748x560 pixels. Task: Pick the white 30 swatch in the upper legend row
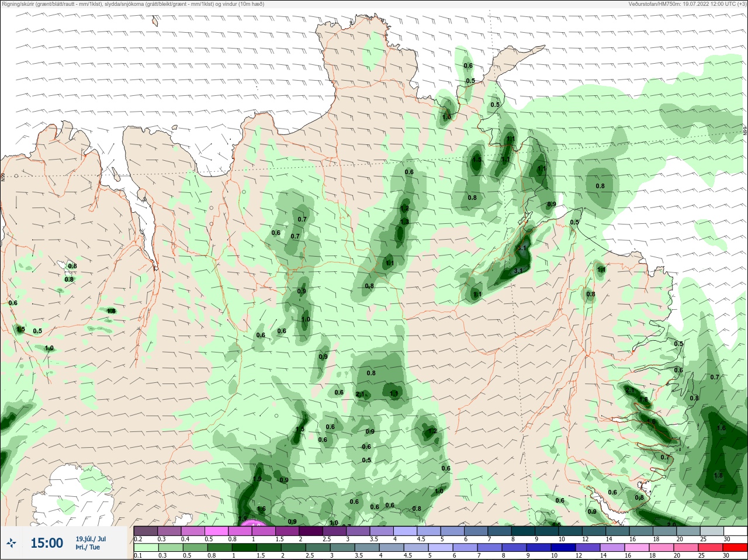[736, 531]
